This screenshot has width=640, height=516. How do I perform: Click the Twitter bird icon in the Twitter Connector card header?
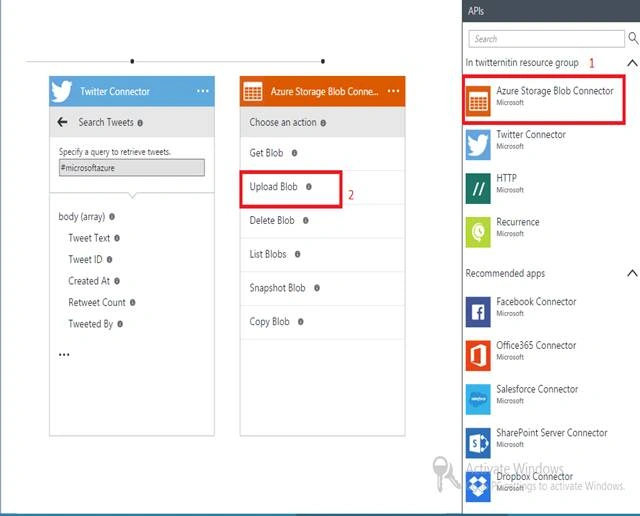[x=61, y=91]
